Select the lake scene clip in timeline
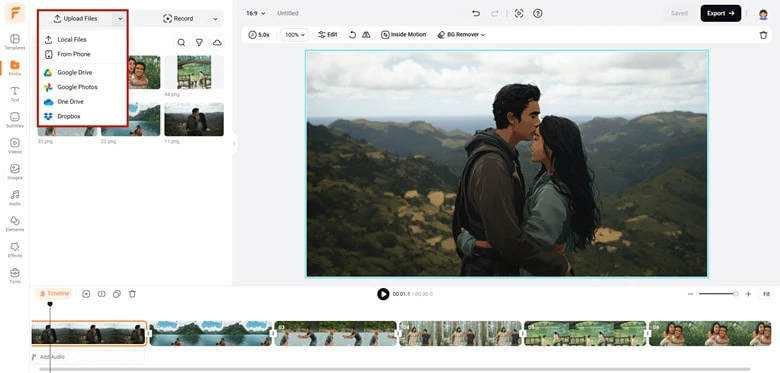 click(210, 333)
